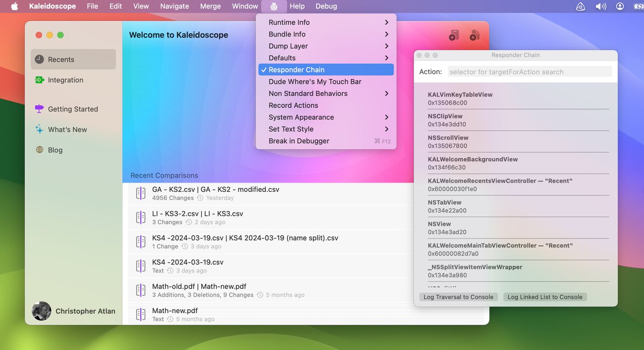
Task: Open the File menu
Action: [x=92, y=6]
